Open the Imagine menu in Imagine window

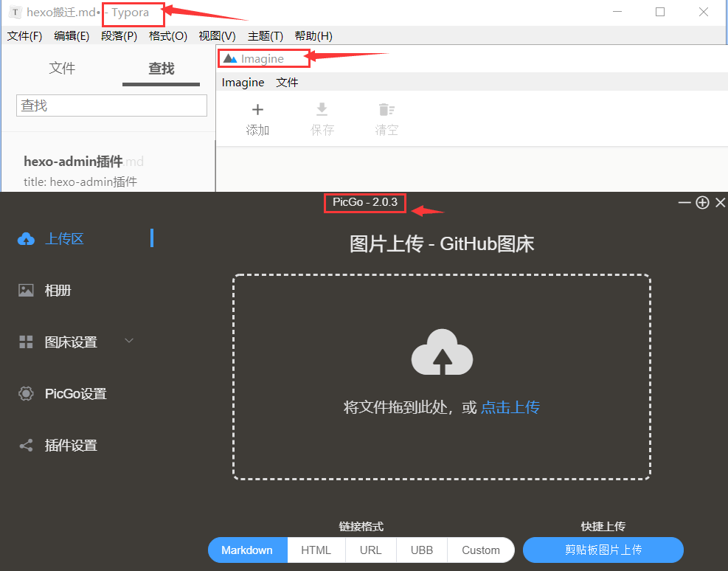click(x=243, y=83)
